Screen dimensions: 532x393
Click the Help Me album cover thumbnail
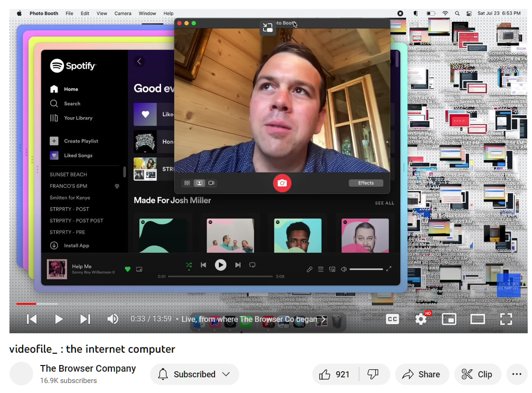coord(57,269)
